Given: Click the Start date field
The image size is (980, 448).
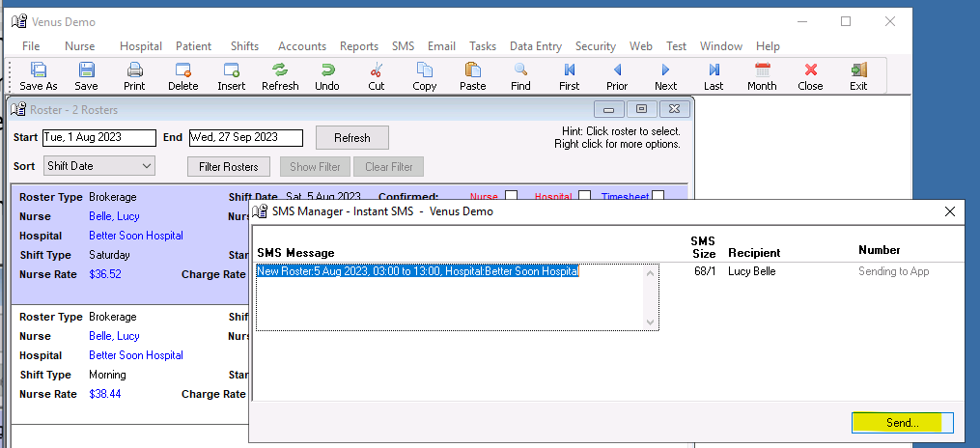Looking at the screenshot, I should coord(99,137).
